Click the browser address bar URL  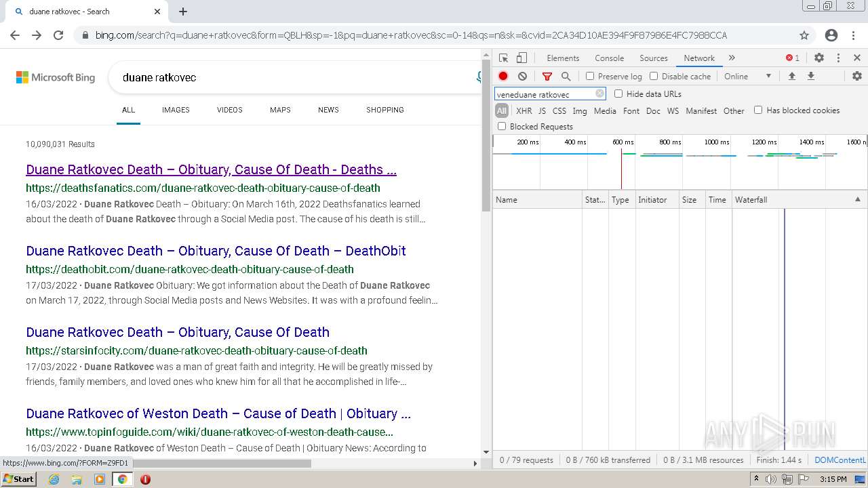(411, 35)
